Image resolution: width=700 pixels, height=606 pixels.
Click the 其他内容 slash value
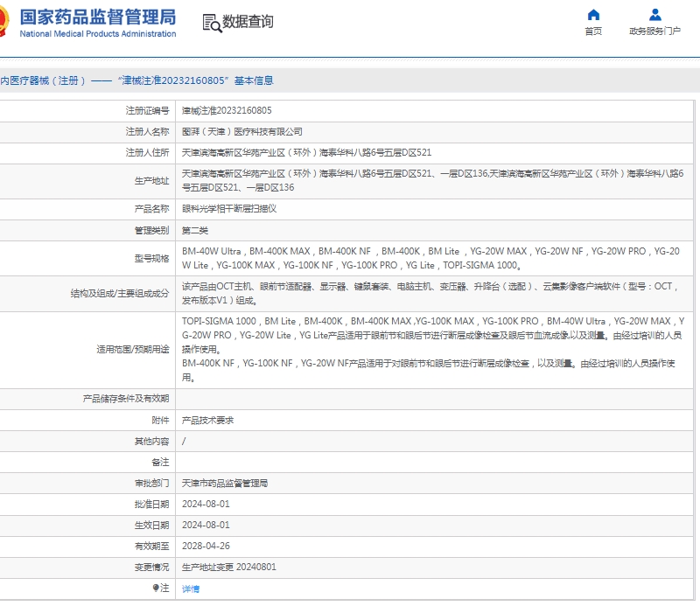click(x=184, y=442)
